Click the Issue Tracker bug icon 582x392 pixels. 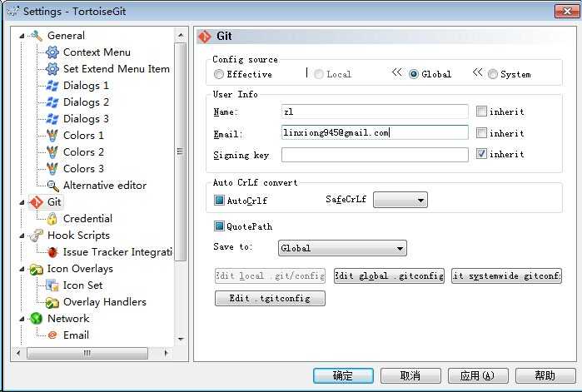(x=52, y=252)
